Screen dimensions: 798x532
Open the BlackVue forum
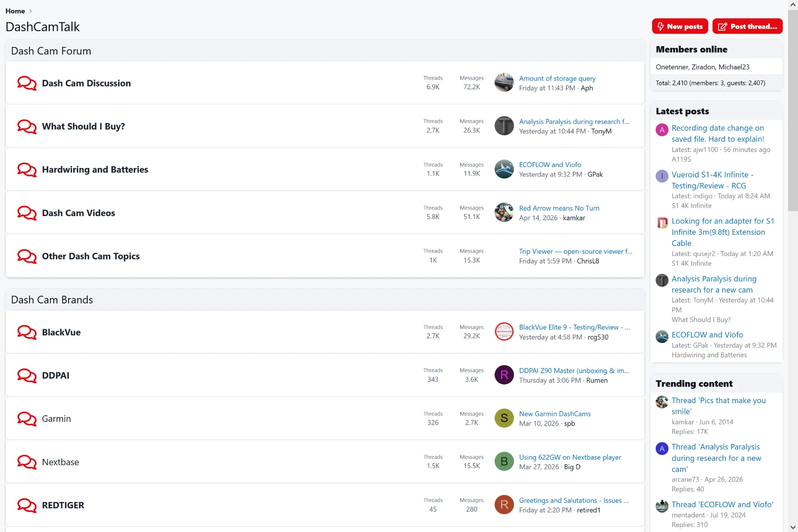tap(62, 332)
